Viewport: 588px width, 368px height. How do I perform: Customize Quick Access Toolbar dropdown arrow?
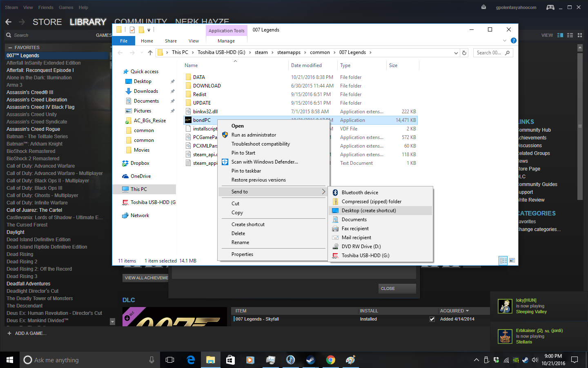pos(149,30)
